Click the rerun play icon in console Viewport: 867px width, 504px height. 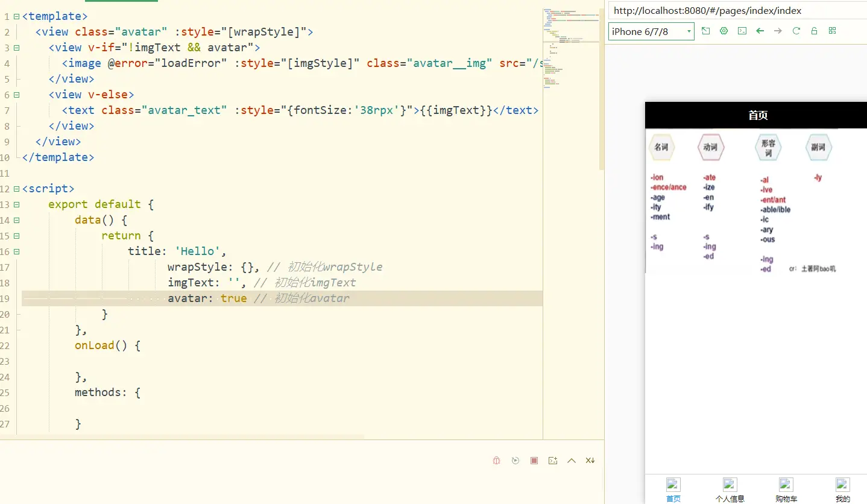click(515, 461)
